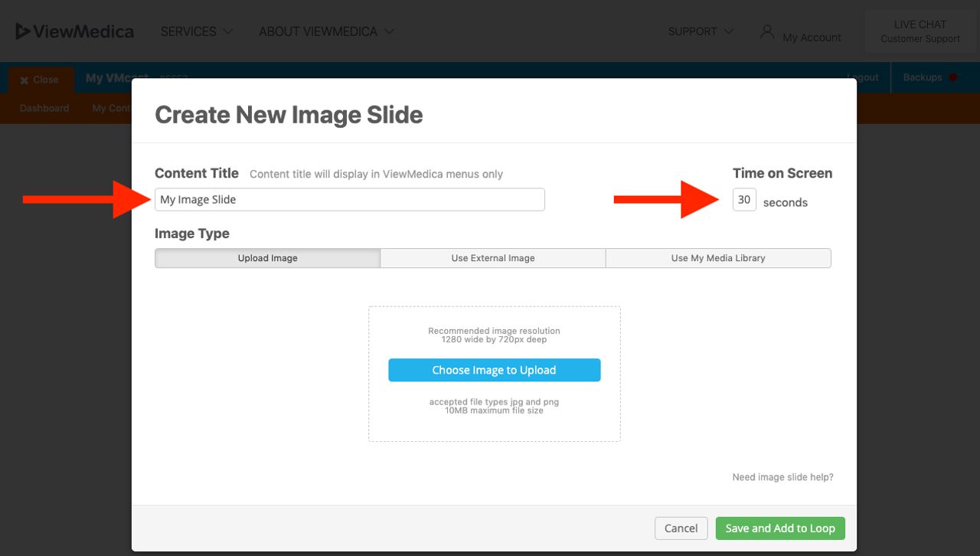The height and width of the screenshot is (556, 980).
Task: Cancel the Create New Image Slide dialog
Action: click(680, 528)
